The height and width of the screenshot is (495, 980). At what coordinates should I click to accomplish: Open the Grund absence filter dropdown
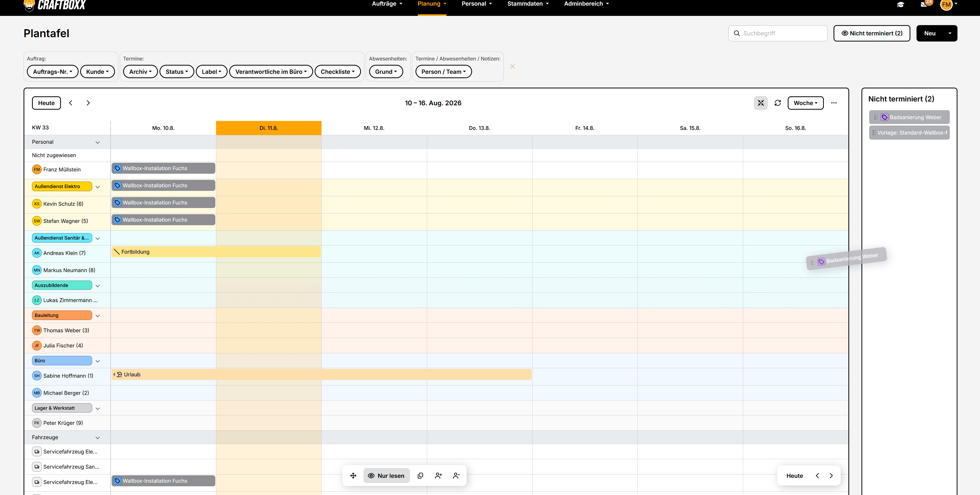point(386,71)
